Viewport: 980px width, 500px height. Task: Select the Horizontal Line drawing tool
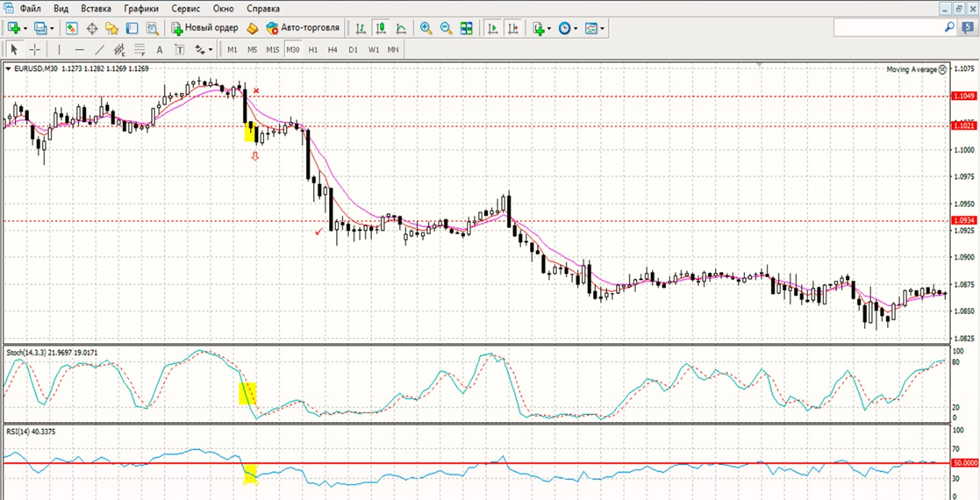coord(79,50)
